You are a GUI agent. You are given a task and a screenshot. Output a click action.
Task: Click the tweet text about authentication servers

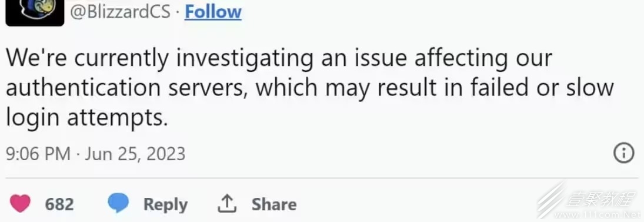click(x=310, y=88)
